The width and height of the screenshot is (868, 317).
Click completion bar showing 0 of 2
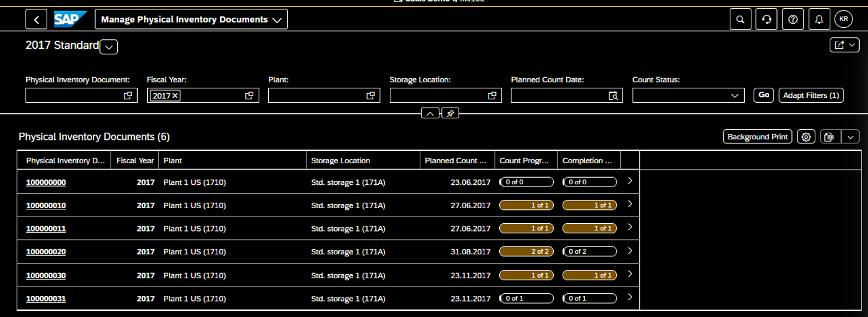point(590,251)
